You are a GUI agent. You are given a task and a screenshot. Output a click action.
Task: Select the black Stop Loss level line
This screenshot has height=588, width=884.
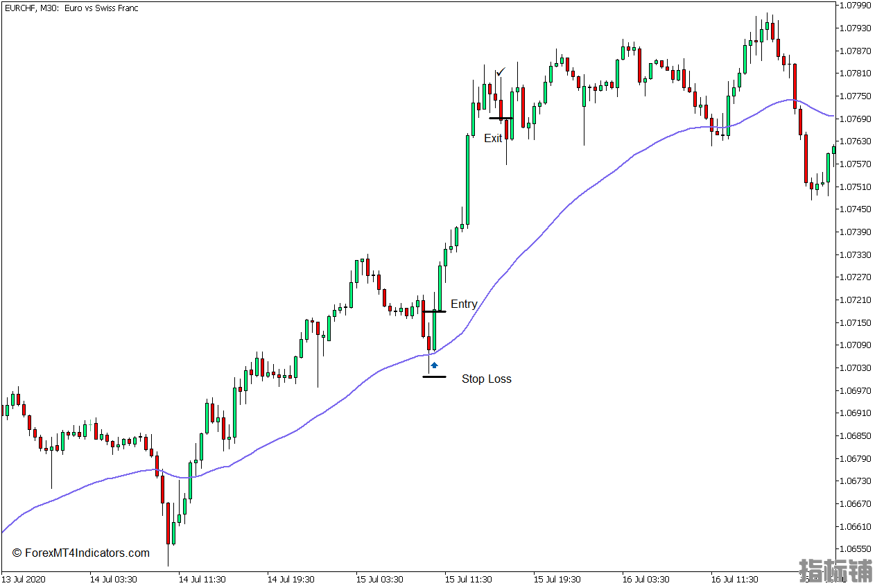pyautogui.click(x=434, y=377)
